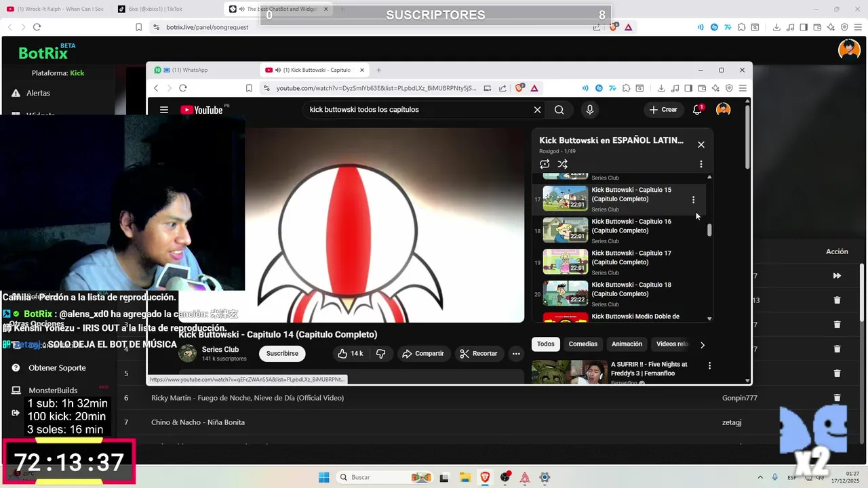
Task: Show more filter chips with the arrow
Action: click(x=703, y=345)
